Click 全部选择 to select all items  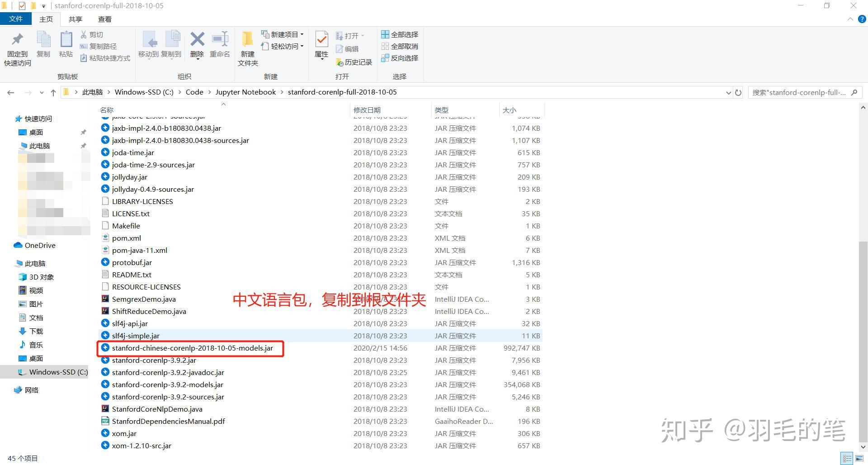click(400, 34)
